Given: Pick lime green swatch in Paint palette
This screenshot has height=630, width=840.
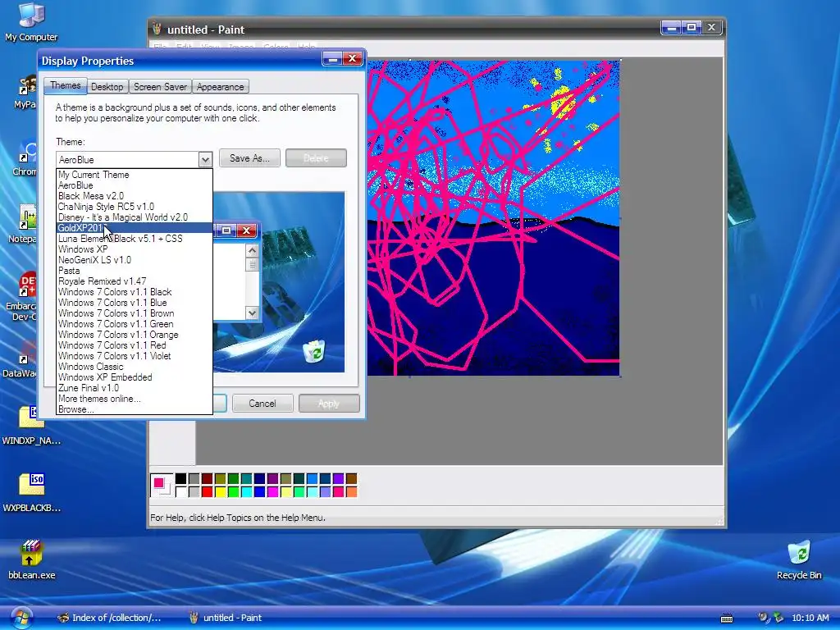Looking at the screenshot, I should tap(233, 492).
